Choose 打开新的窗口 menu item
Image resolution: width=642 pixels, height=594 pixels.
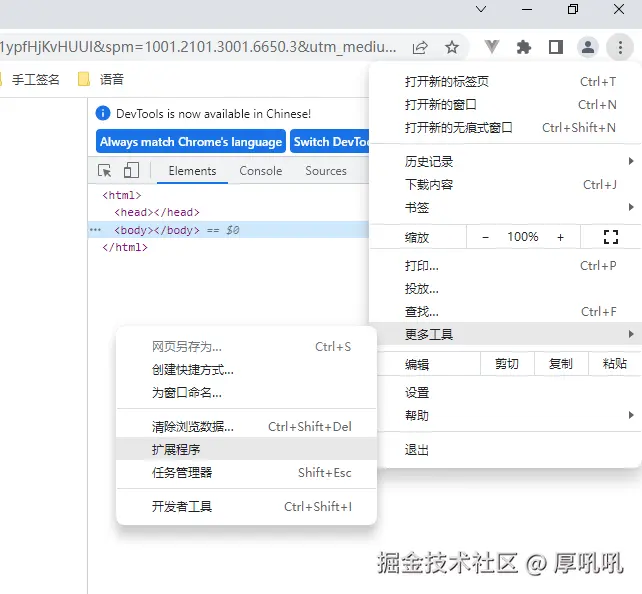(x=505, y=104)
